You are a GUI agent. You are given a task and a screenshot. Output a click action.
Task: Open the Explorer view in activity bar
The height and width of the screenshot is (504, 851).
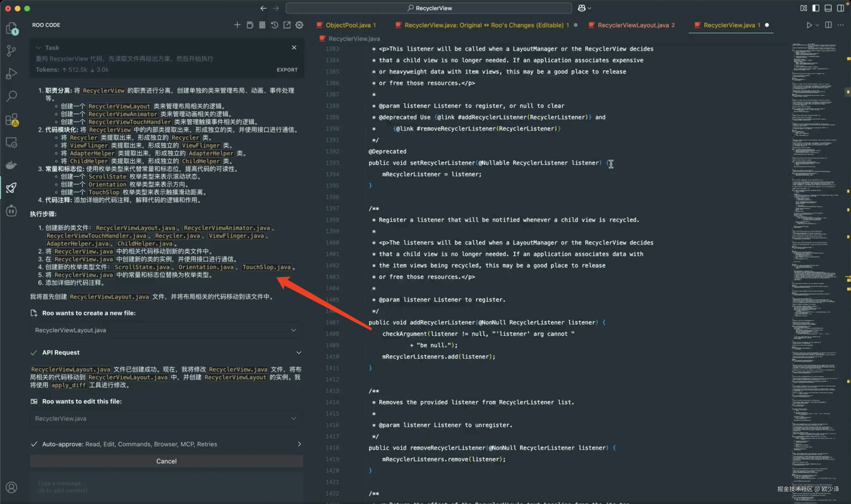tap(12, 28)
